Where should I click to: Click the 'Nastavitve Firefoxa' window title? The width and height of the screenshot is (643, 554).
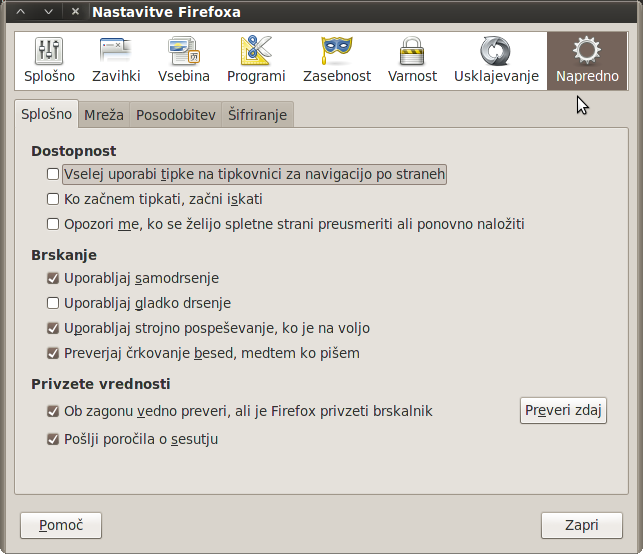[166, 12]
